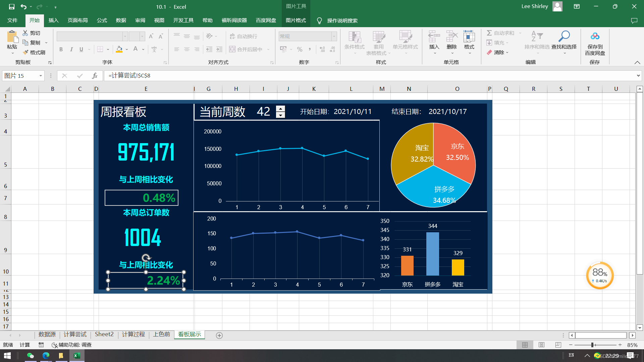Click the zoom slider handle

pyautogui.click(x=592, y=345)
